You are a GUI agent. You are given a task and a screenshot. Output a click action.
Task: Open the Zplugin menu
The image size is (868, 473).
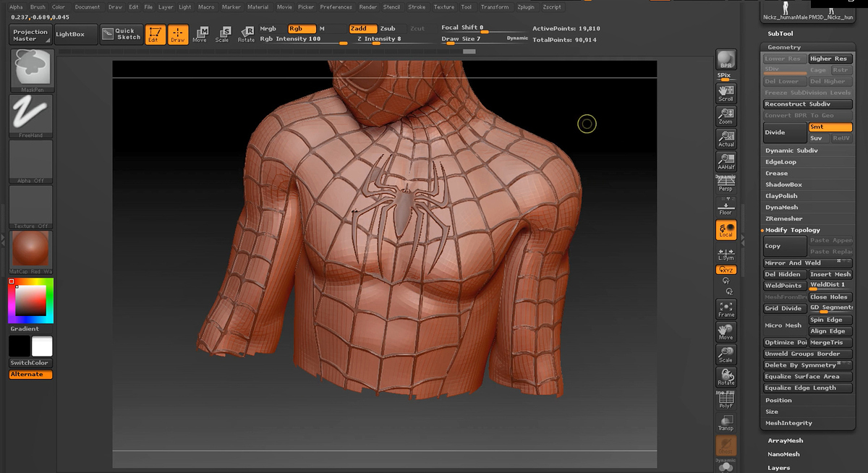click(527, 7)
